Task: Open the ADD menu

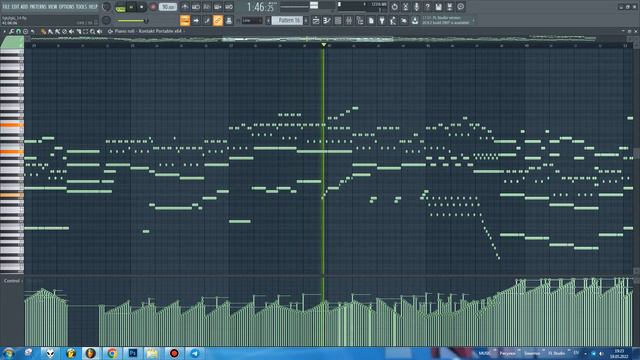Action: pos(24,7)
